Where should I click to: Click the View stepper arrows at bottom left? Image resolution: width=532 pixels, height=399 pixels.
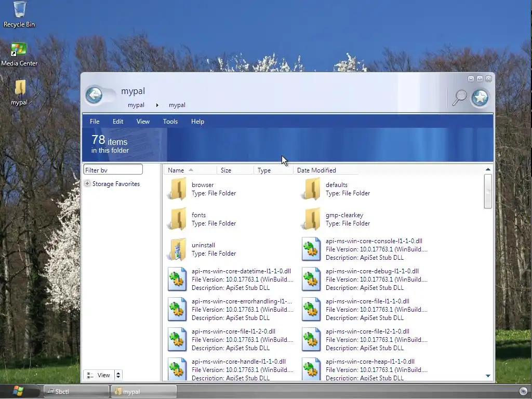(118, 375)
